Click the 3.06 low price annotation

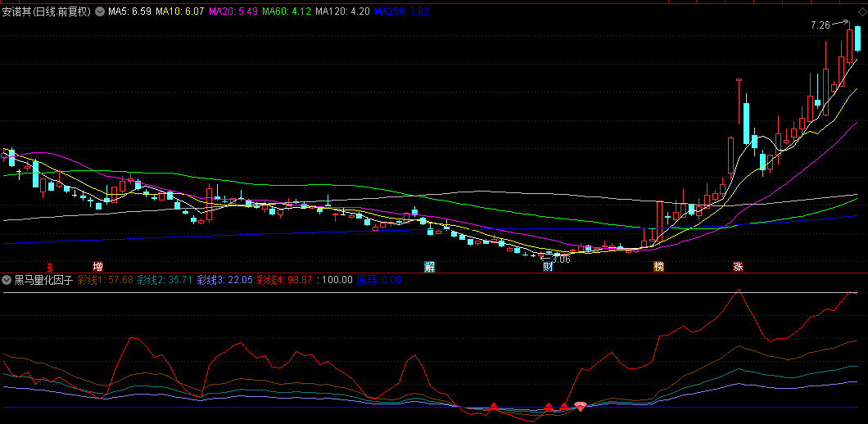(x=561, y=259)
